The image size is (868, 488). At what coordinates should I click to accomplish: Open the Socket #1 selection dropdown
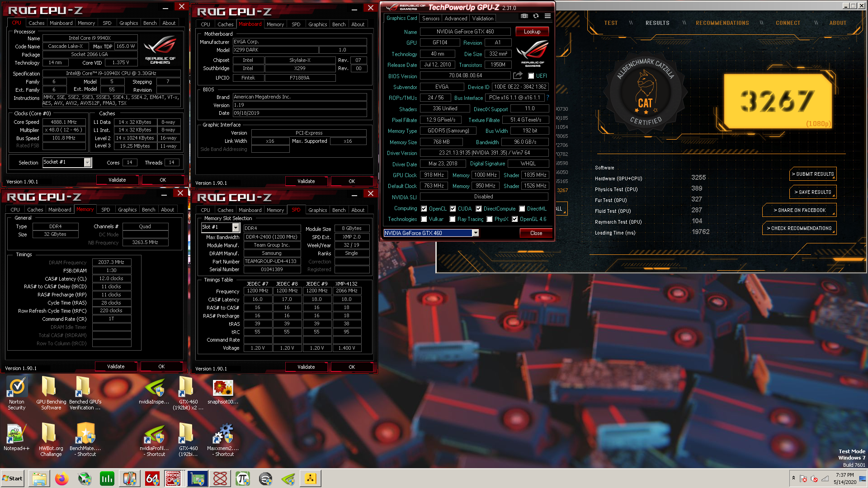(88, 163)
